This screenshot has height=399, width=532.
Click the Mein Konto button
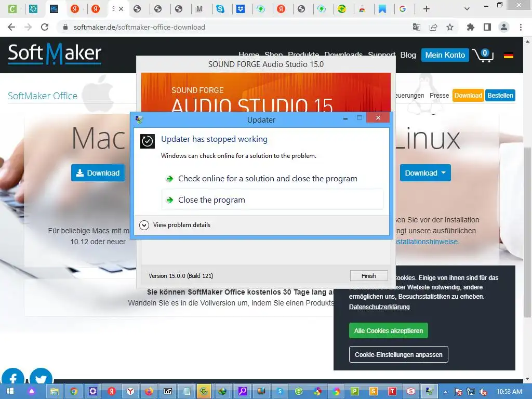445,55
